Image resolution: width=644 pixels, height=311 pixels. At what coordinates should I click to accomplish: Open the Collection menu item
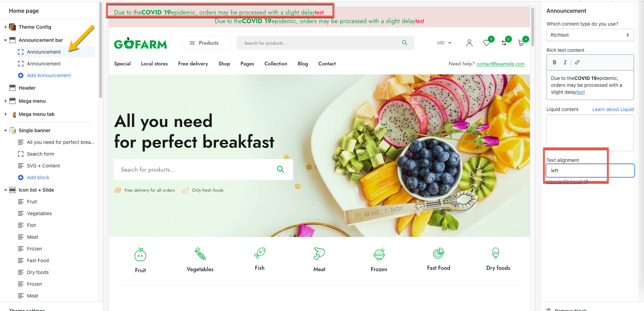click(x=276, y=64)
